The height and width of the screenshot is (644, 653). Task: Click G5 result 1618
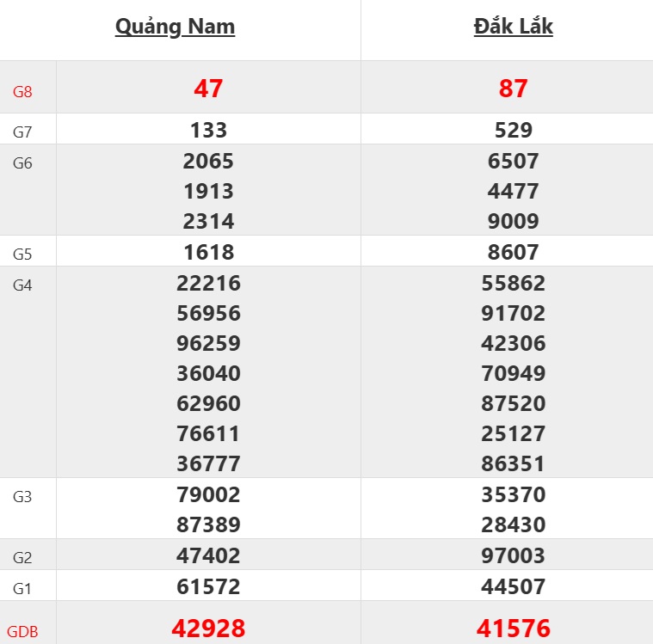(208, 252)
